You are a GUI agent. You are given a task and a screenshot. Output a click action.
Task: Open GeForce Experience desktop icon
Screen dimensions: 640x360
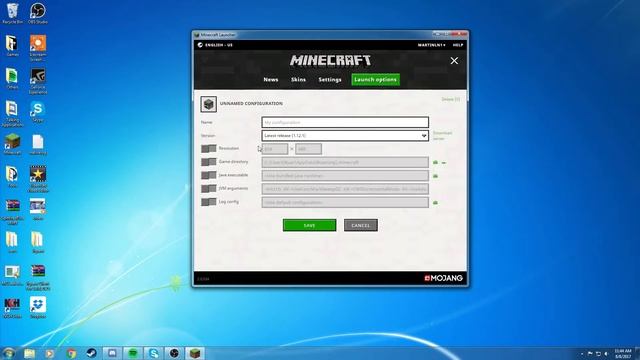[38, 81]
